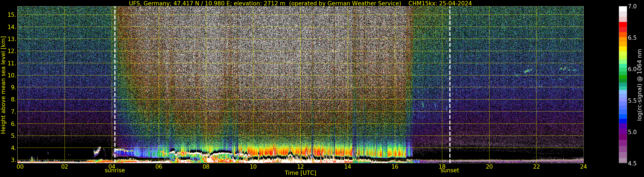Image resolution: width=644 pixels, height=177 pixels.
Task: Click the "12." height tick label
Action: [x=12, y=51]
